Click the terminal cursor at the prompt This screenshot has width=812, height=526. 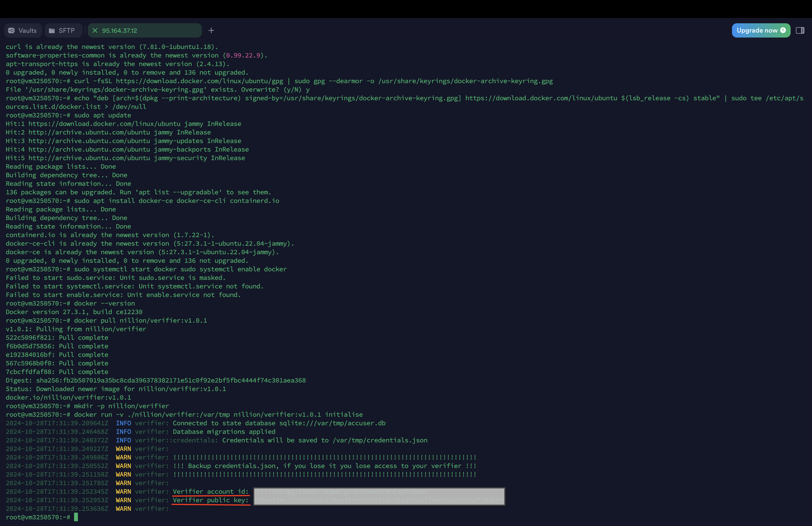76,517
